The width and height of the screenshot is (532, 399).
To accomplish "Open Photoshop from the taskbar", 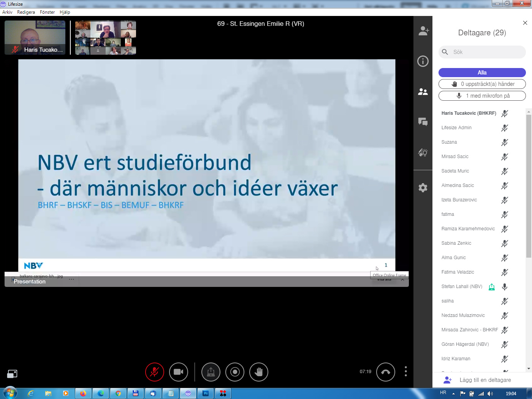I will tap(206, 393).
